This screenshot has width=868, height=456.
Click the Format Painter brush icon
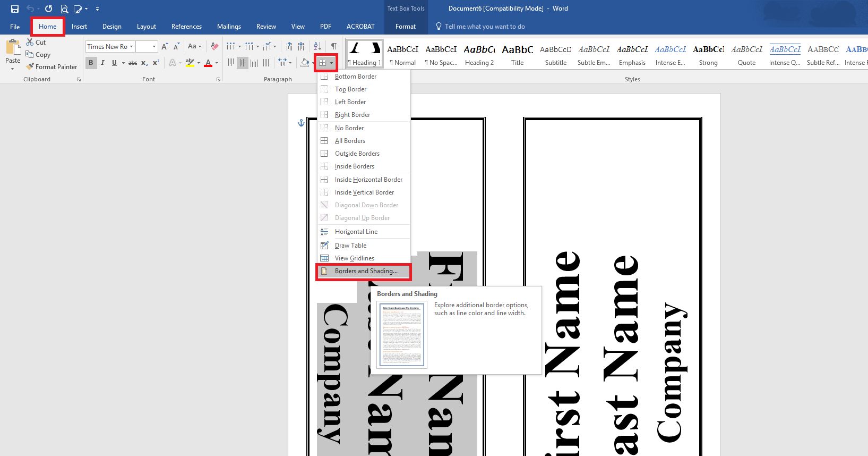pyautogui.click(x=30, y=67)
